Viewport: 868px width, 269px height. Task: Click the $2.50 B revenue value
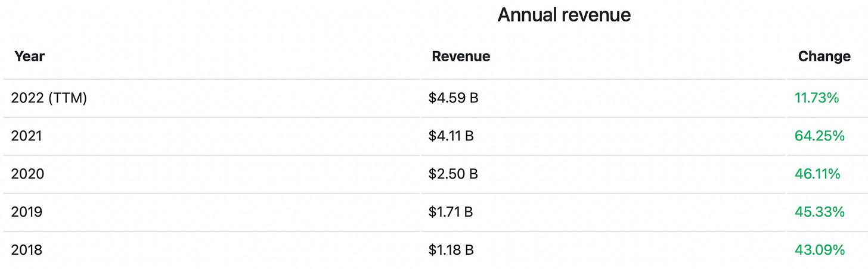(x=453, y=174)
